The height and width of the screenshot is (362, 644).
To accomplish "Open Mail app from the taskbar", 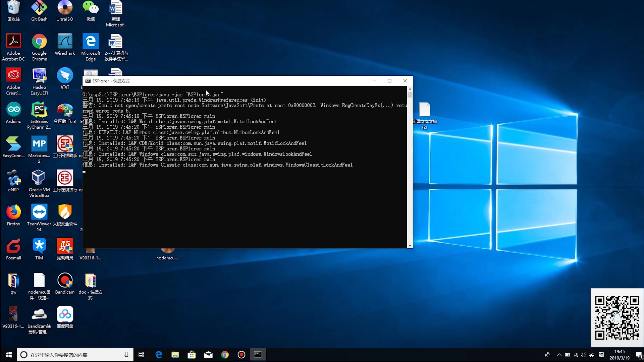I will [208, 355].
